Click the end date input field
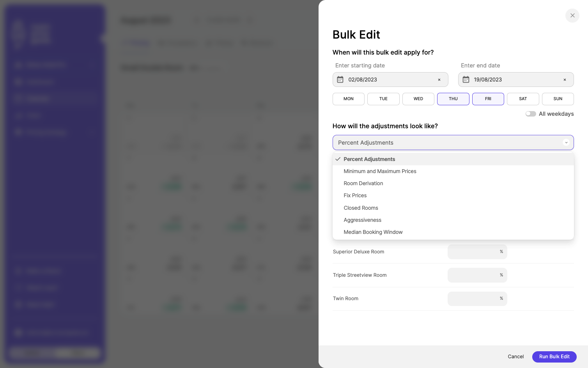Viewport: 588px width, 368px height. 516,80
